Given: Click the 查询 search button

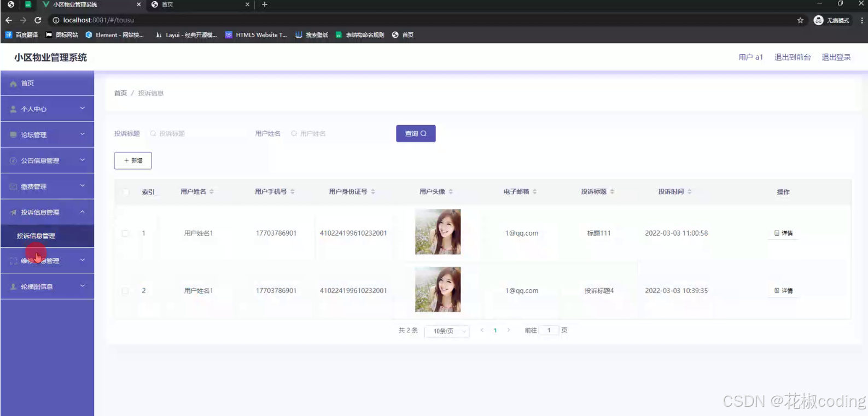Looking at the screenshot, I should pyautogui.click(x=416, y=133).
